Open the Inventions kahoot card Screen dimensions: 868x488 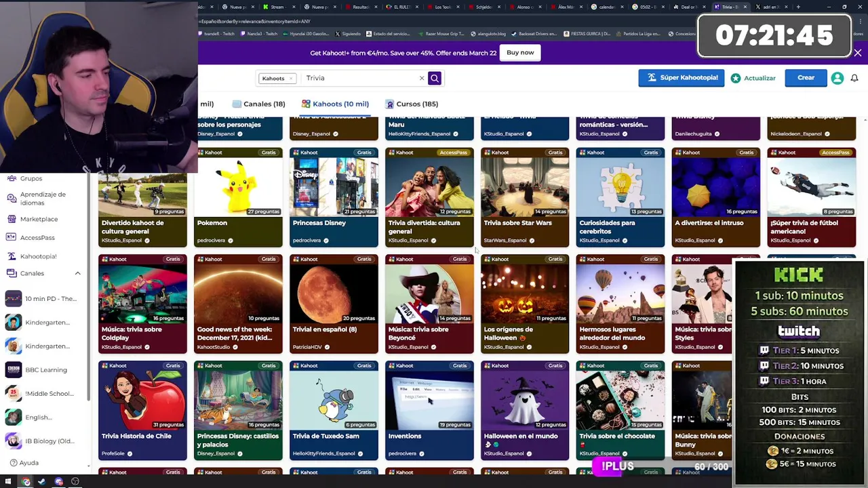point(429,410)
